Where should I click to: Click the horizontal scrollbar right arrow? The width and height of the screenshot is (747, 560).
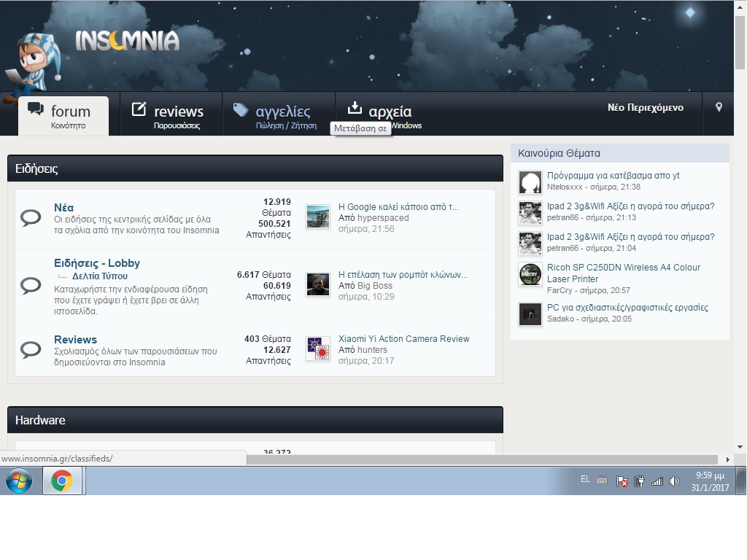click(x=727, y=459)
